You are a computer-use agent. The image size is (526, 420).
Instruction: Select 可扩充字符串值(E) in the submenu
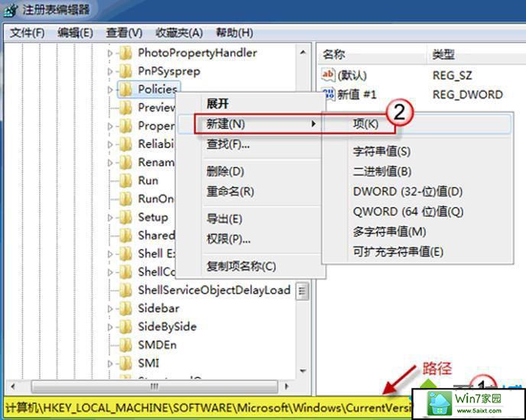click(417, 252)
